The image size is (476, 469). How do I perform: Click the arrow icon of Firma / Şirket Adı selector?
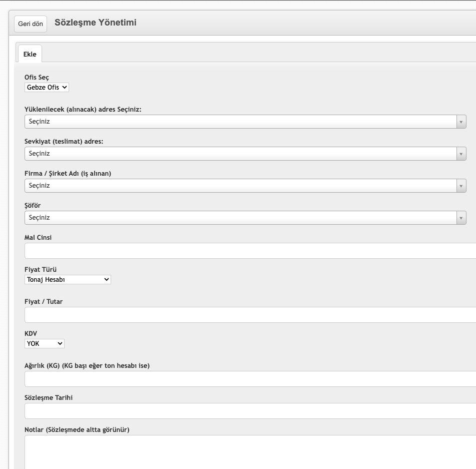coord(461,186)
